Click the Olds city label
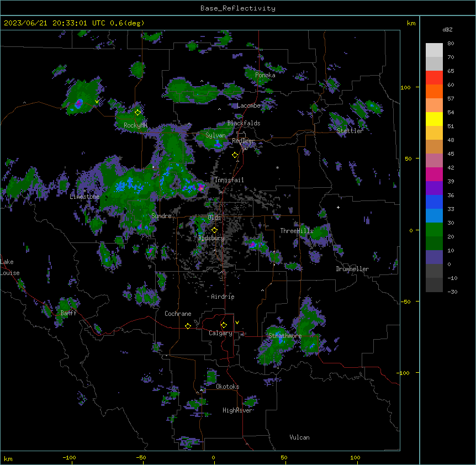The width and height of the screenshot is (476, 465). click(x=214, y=218)
